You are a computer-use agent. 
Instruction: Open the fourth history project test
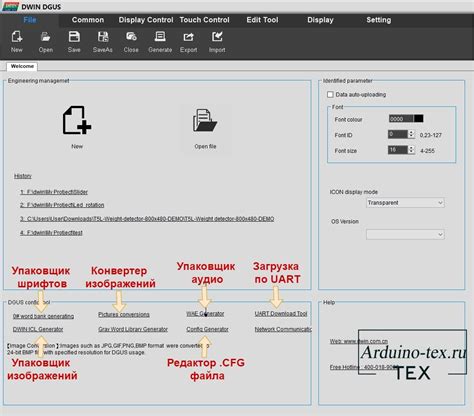pos(51,233)
